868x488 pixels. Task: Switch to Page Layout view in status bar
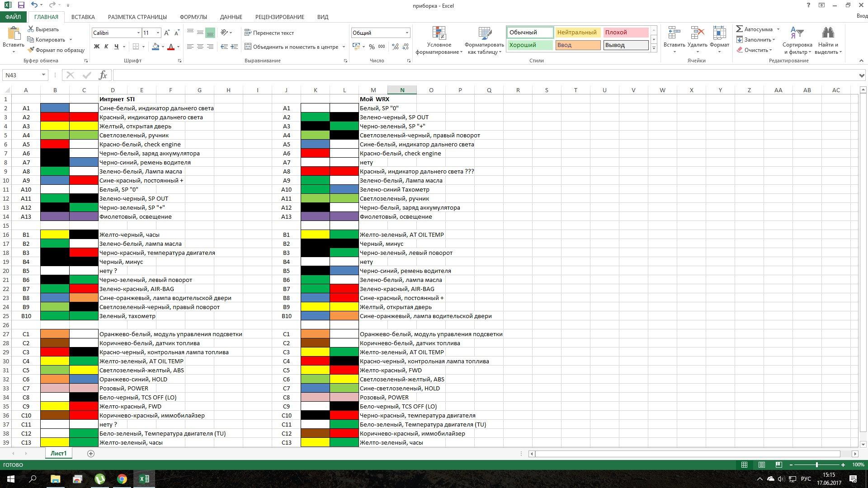pos(762,465)
